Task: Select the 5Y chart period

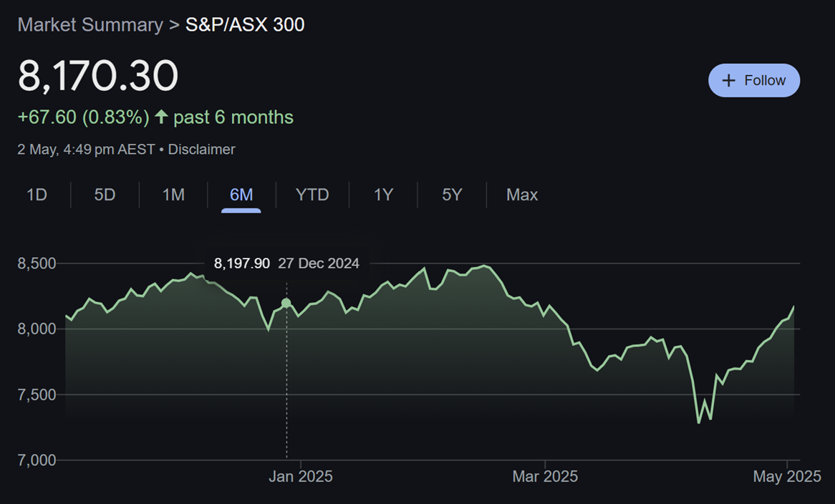Action: pyautogui.click(x=450, y=194)
